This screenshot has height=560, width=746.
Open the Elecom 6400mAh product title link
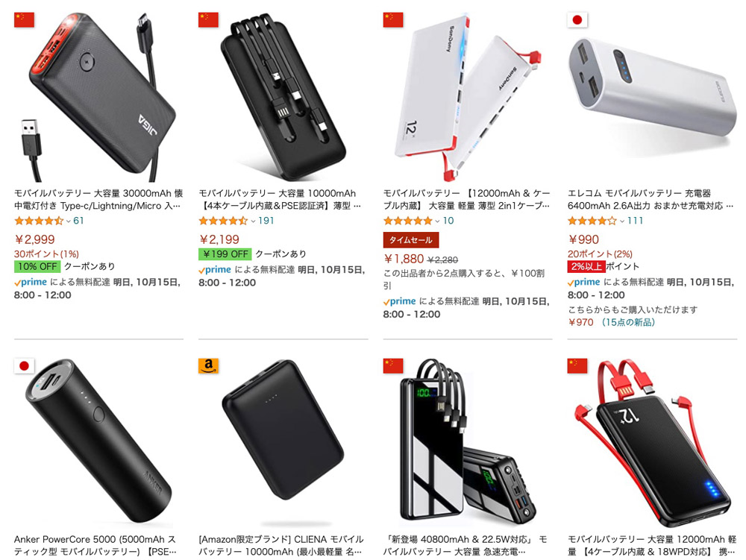point(651,199)
